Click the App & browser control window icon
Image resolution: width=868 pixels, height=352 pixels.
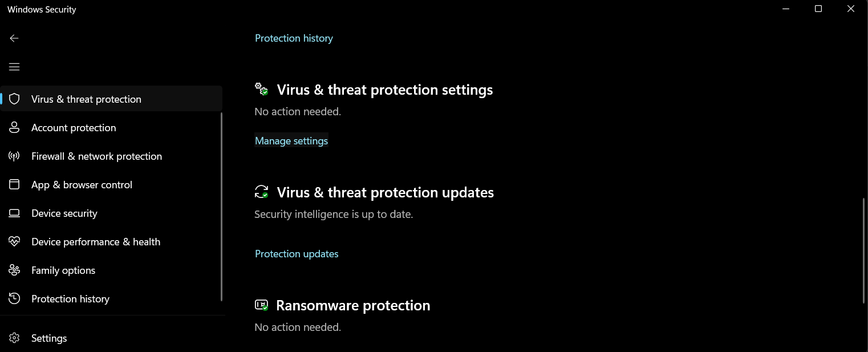point(14,185)
